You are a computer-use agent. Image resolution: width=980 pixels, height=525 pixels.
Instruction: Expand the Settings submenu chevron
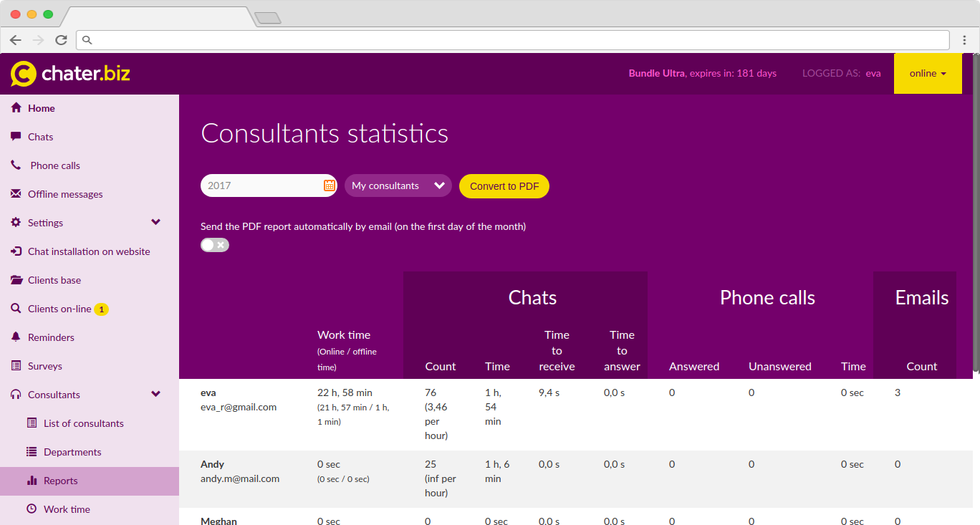156,222
